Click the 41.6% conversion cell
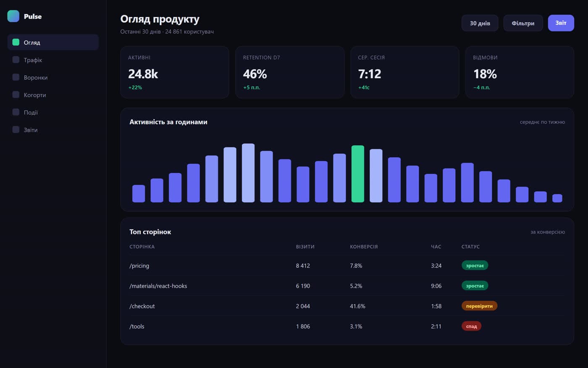 358,306
